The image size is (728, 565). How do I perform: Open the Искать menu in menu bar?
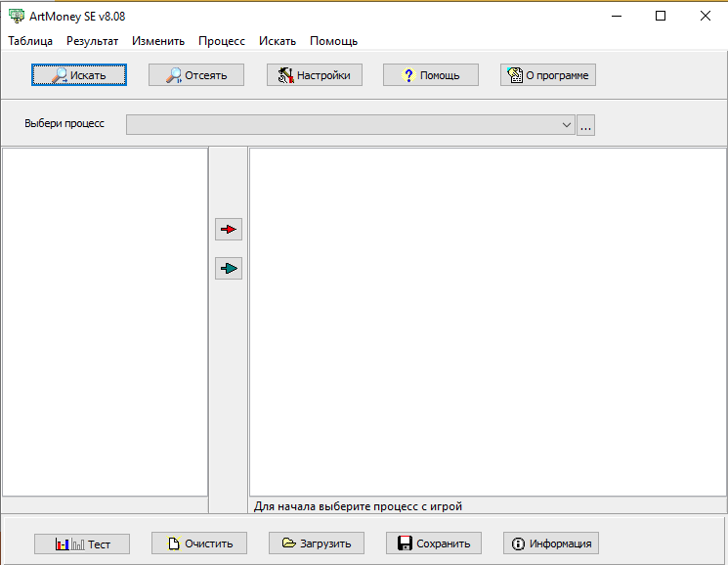[x=278, y=41]
